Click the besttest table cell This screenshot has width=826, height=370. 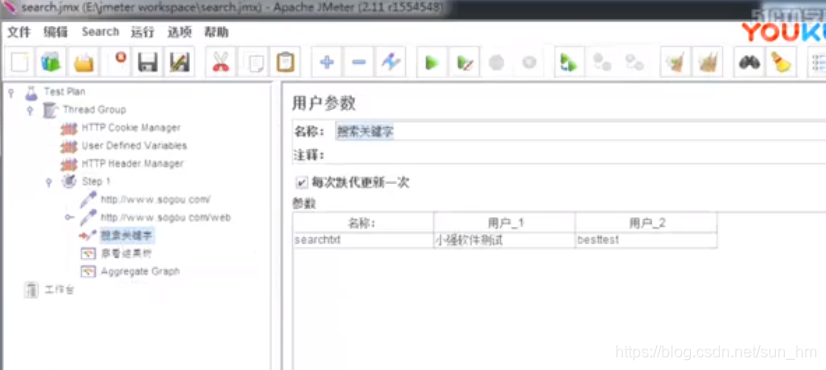[x=646, y=240]
